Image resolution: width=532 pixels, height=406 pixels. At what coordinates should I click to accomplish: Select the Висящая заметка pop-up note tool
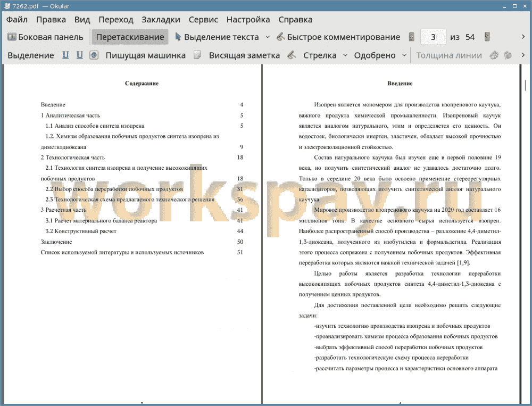click(x=244, y=55)
